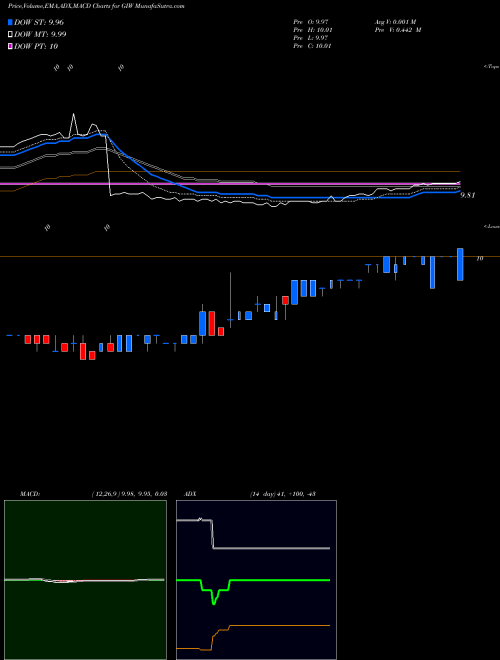
Task: Click the MACD '(12,26,9) 9.98, 9.95, 0.03' readout
Action: tap(129, 494)
